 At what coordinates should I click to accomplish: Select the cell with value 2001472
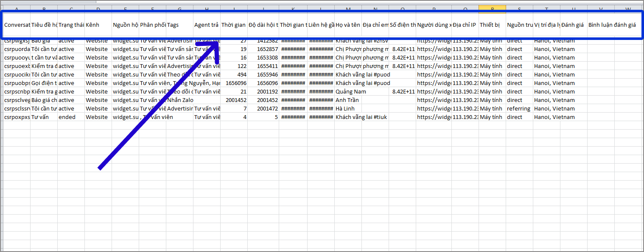(263, 109)
